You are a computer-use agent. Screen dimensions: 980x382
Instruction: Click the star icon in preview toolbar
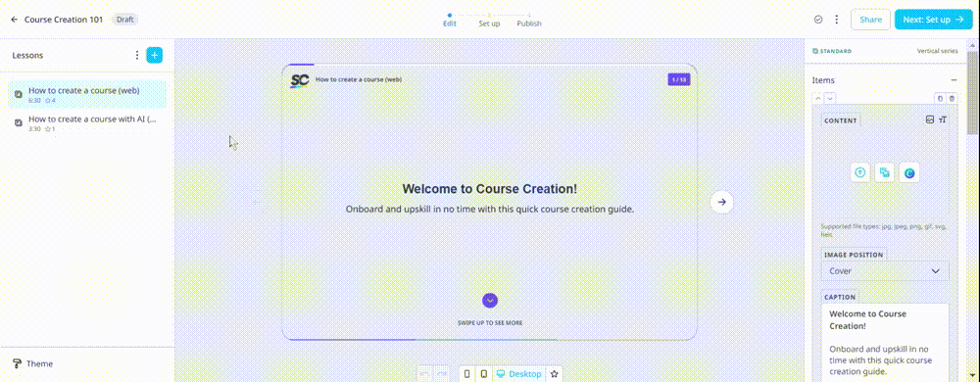pyautogui.click(x=554, y=374)
